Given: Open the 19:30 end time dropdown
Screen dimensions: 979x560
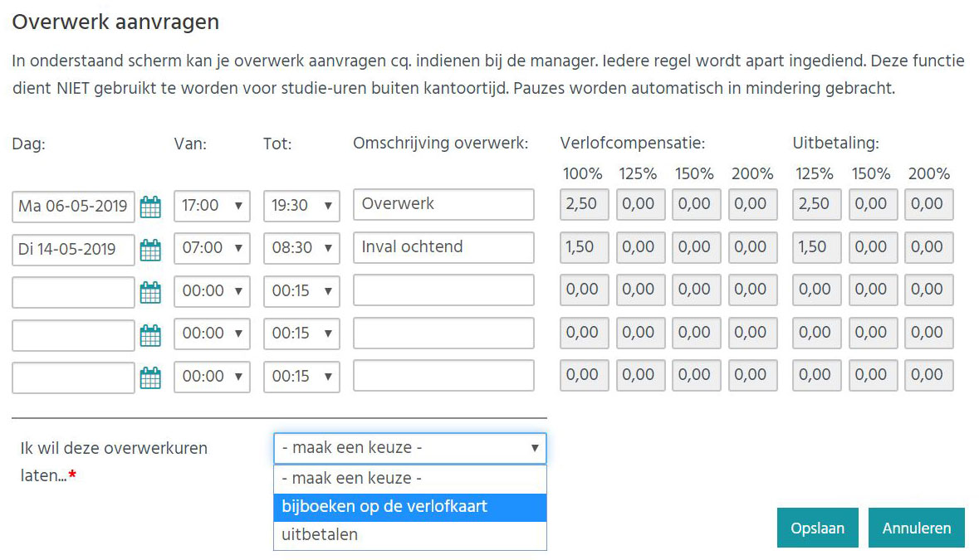Looking at the screenshot, I should click(301, 206).
